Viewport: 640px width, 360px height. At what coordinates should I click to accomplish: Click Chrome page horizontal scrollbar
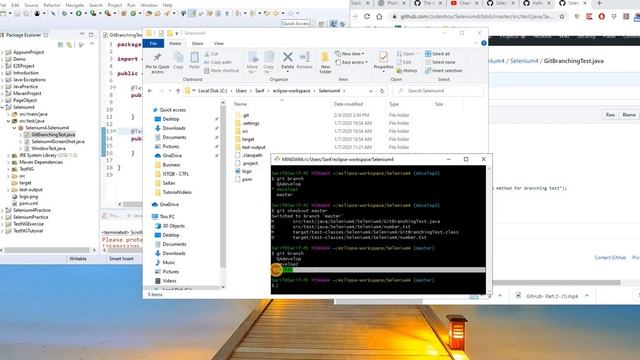click(x=557, y=282)
